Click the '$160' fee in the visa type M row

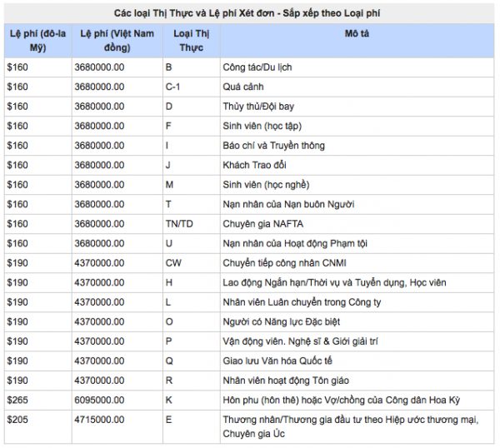[x=38, y=185]
